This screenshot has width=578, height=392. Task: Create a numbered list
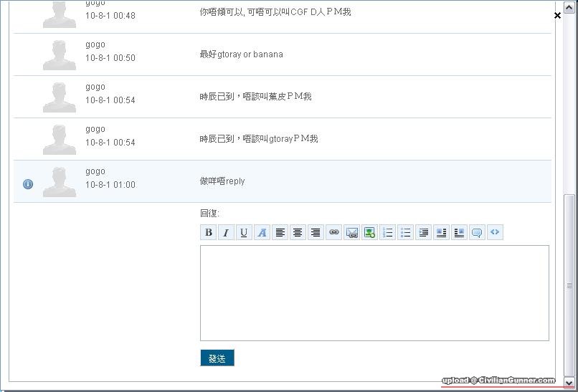(x=387, y=232)
